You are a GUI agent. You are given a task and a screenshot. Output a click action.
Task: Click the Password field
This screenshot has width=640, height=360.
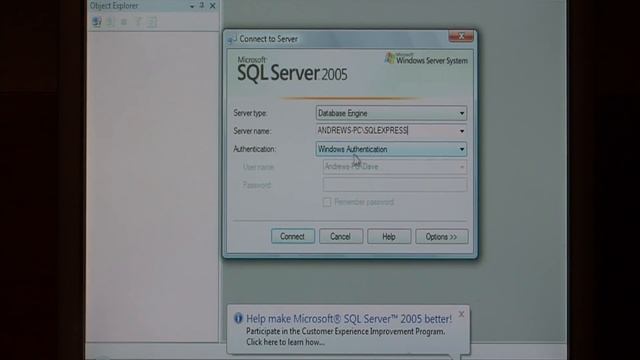point(395,184)
